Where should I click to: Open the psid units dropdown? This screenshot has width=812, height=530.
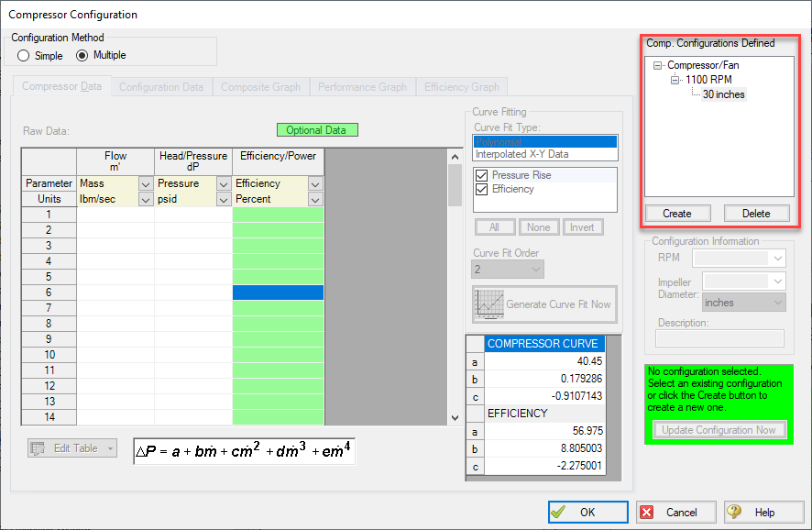224,200
